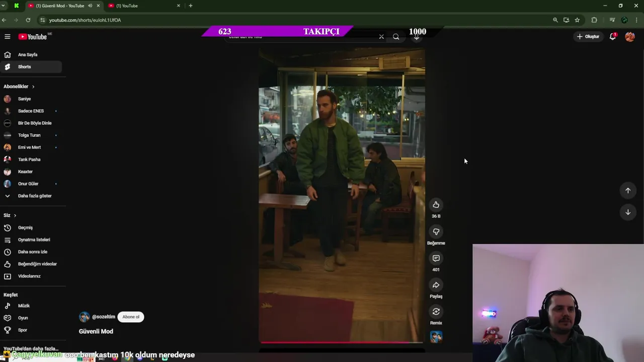Open the browser extensions puzzle icon
Screen dimensions: 644x362
click(594, 20)
